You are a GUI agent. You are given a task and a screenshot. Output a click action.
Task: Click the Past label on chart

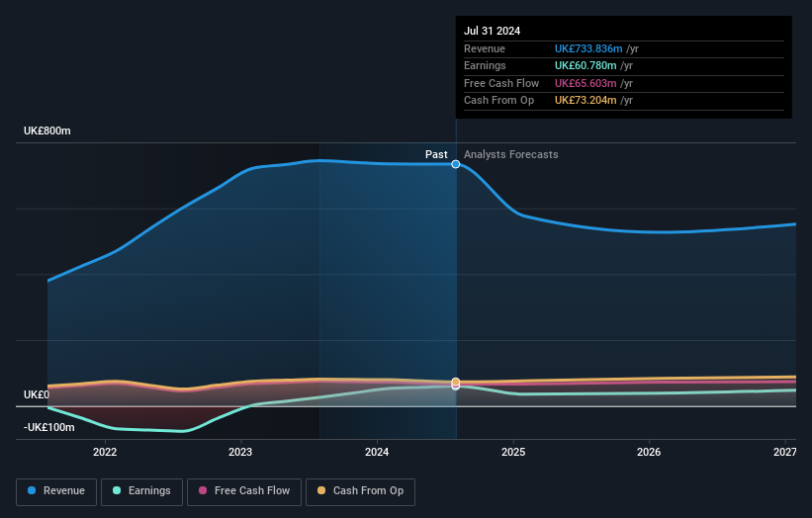point(436,154)
